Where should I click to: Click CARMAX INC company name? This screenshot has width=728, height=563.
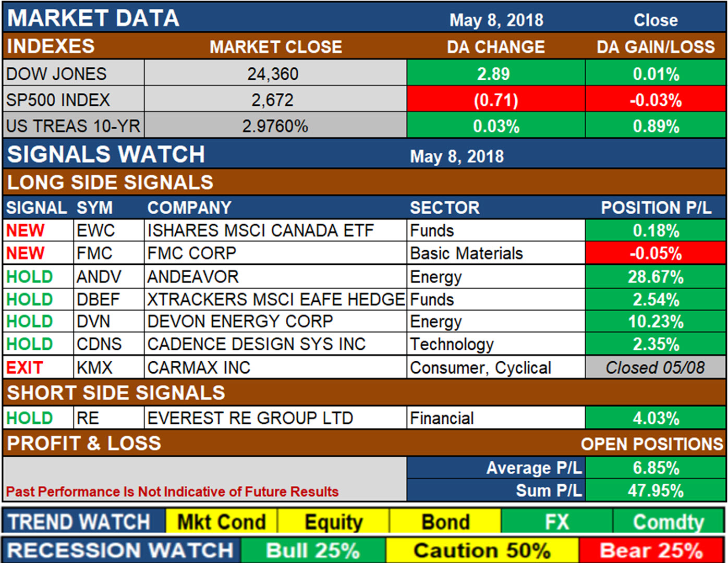[x=199, y=368]
